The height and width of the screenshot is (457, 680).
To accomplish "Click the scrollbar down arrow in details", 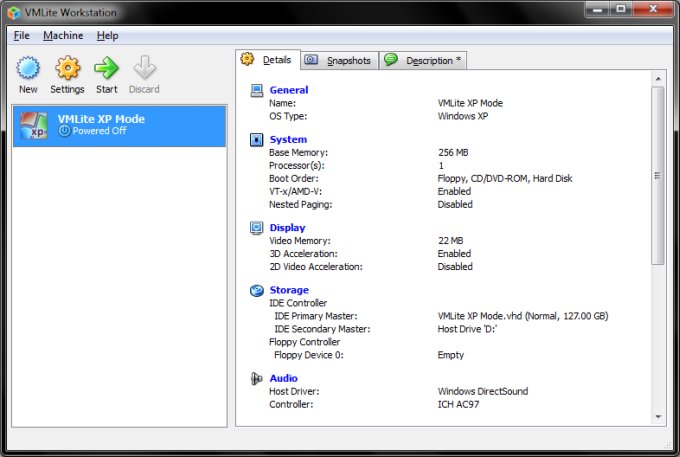I will click(x=658, y=416).
